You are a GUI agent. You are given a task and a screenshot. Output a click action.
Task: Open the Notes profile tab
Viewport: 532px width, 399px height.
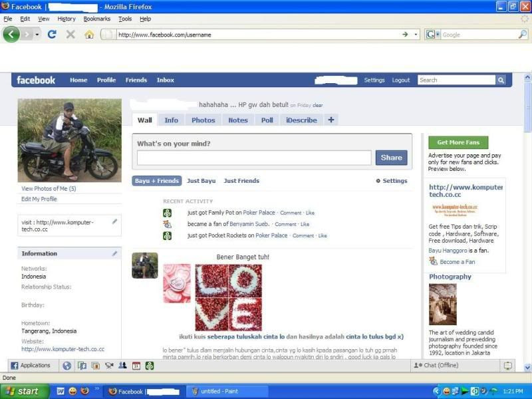(238, 120)
